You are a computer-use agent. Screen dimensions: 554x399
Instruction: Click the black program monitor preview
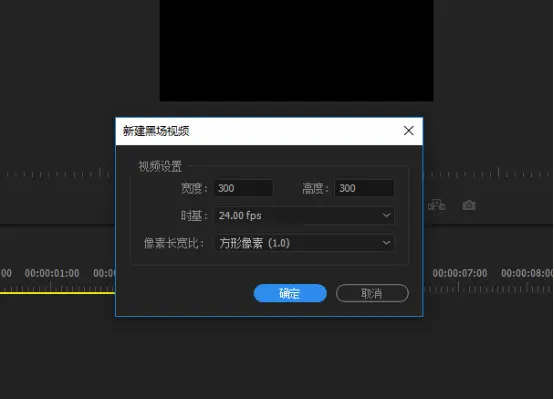pos(296,50)
